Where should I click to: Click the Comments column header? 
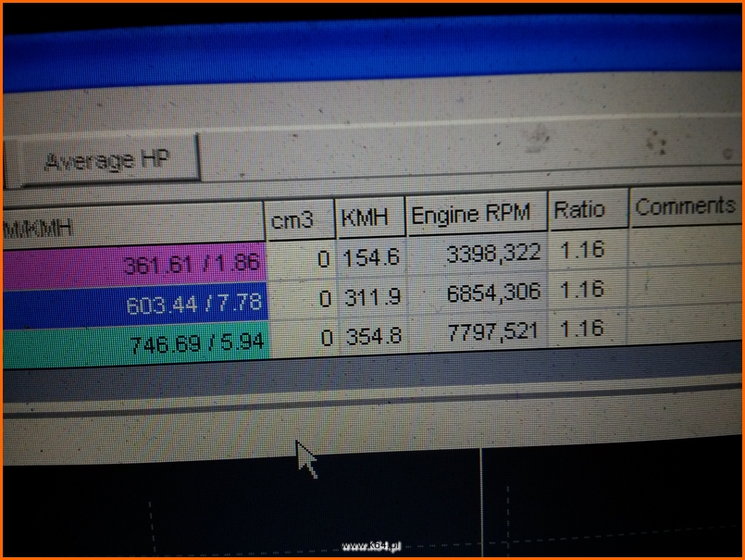[x=685, y=206]
